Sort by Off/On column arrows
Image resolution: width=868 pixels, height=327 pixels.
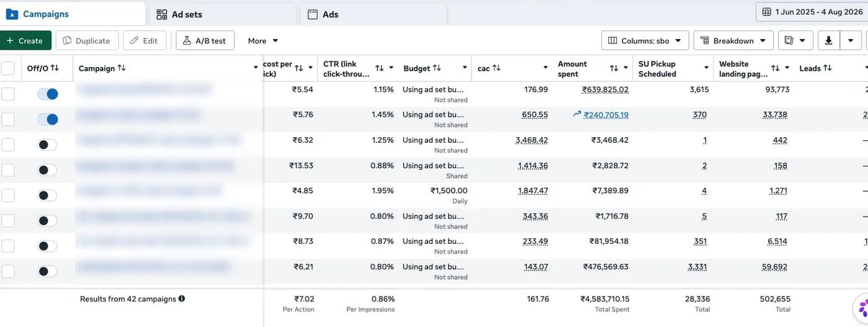[x=55, y=68]
